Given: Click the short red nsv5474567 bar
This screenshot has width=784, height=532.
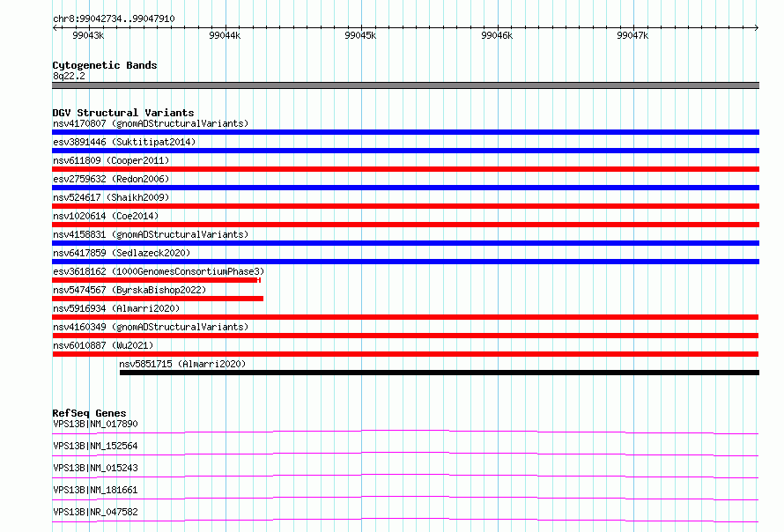Looking at the screenshot, I should (158, 299).
